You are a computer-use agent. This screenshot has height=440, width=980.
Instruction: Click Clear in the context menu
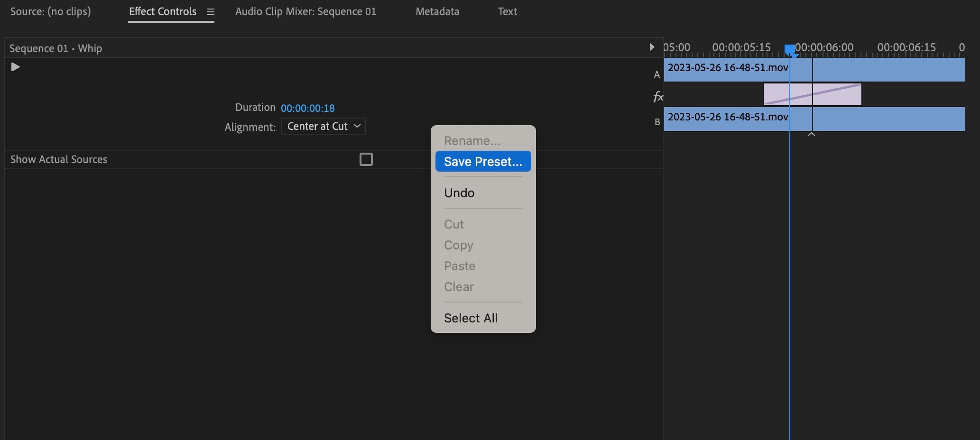click(483, 286)
